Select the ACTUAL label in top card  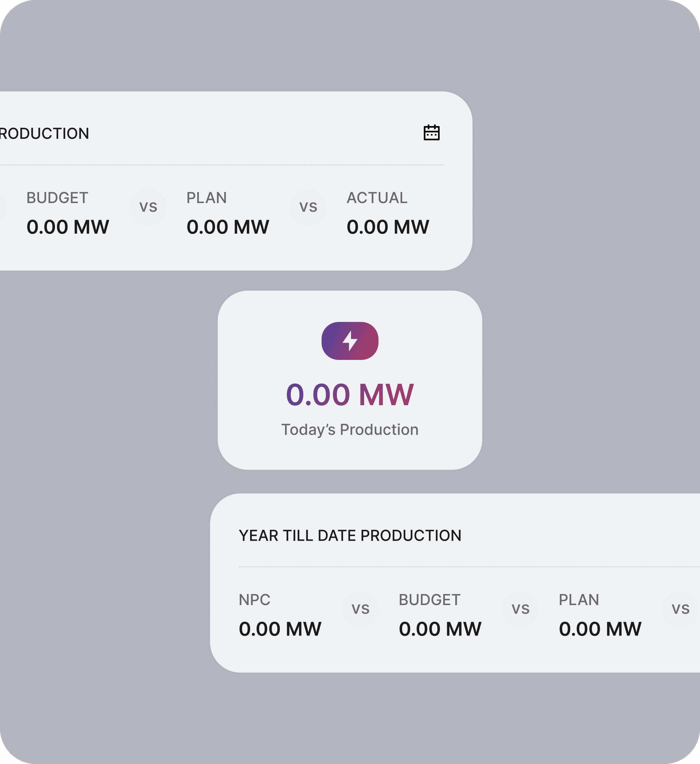(x=377, y=198)
